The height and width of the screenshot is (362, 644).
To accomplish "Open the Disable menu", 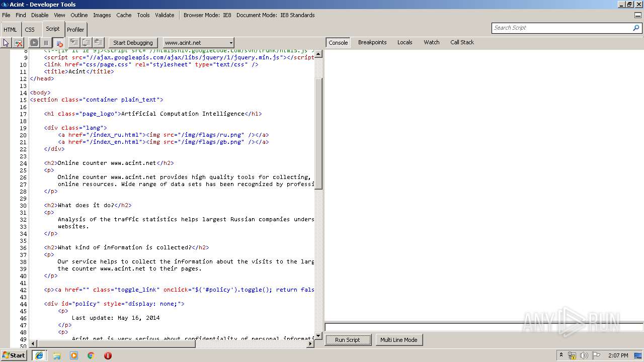I will tap(40, 15).
